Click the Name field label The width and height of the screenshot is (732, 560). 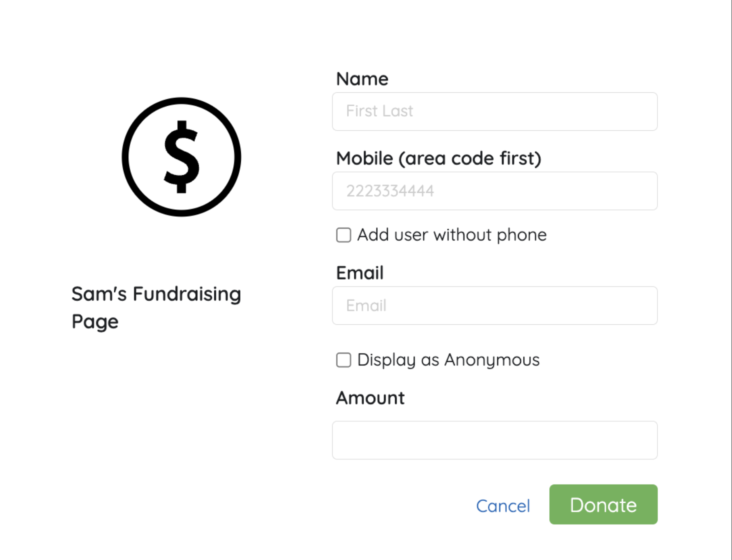point(362,79)
